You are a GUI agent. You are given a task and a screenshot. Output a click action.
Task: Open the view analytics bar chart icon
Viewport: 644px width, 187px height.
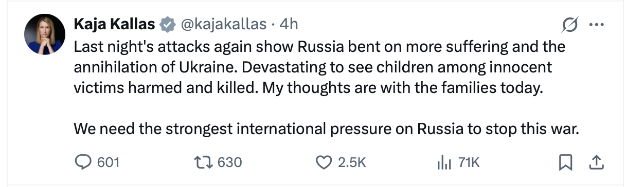pyautogui.click(x=444, y=163)
